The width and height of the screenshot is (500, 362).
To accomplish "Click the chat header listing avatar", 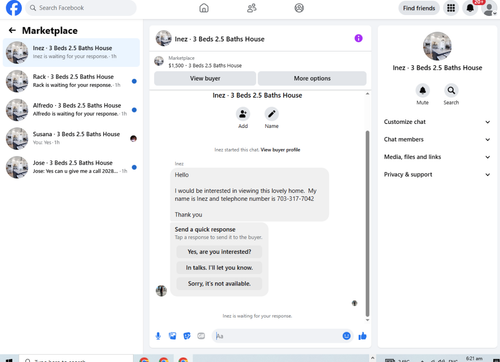I will pos(163,38).
